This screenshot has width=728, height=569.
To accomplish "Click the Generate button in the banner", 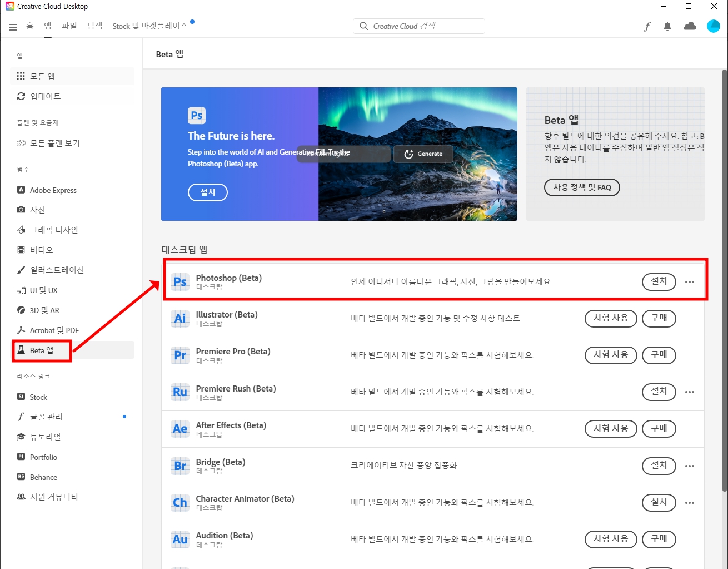I will click(423, 154).
